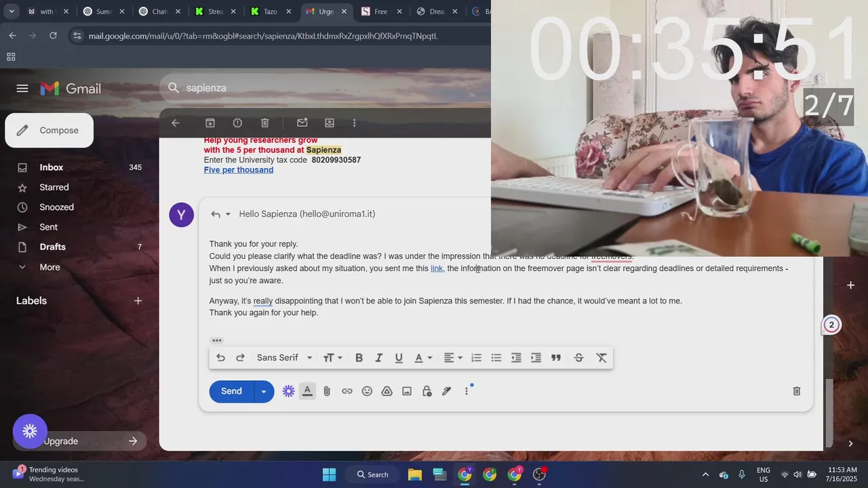Open Gmail main menu hamburger
868x488 pixels.
click(x=22, y=88)
